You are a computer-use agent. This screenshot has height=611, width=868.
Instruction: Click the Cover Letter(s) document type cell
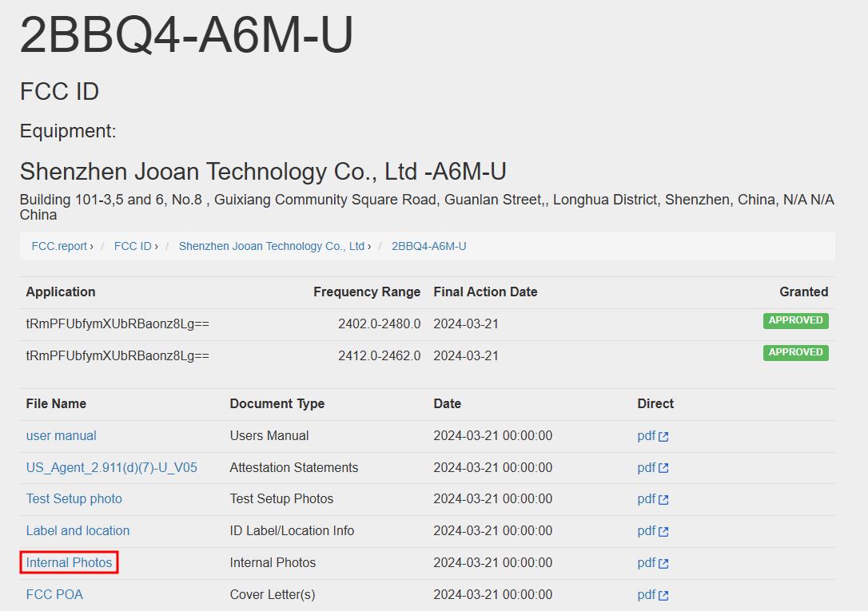(273, 594)
